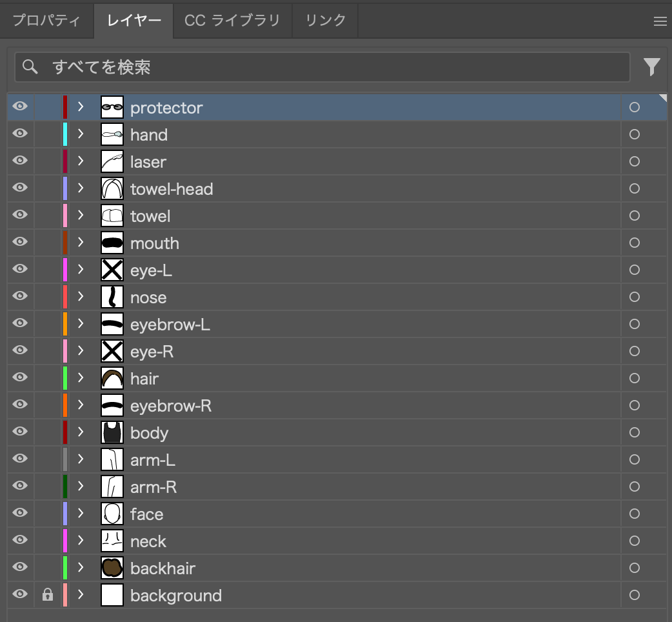Select the nose layer by name
Viewport: 672px width, 622px height.
[x=148, y=297]
